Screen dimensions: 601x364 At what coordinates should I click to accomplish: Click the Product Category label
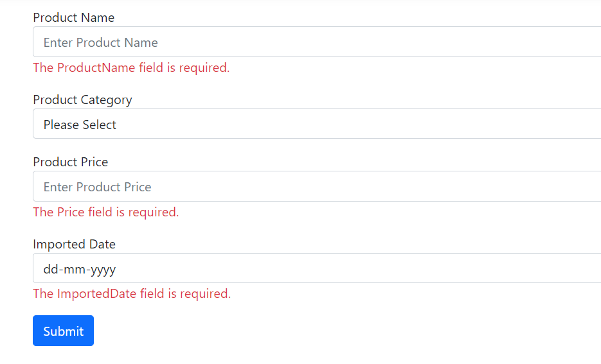[82, 100]
